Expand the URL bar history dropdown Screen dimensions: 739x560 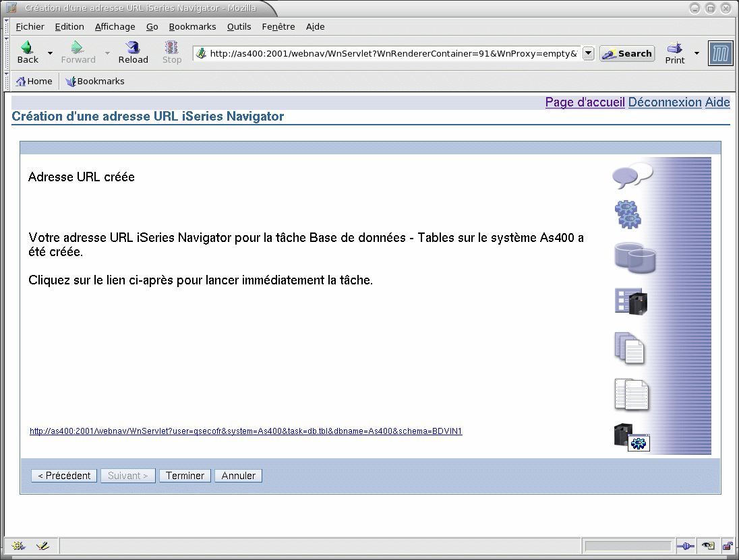588,53
